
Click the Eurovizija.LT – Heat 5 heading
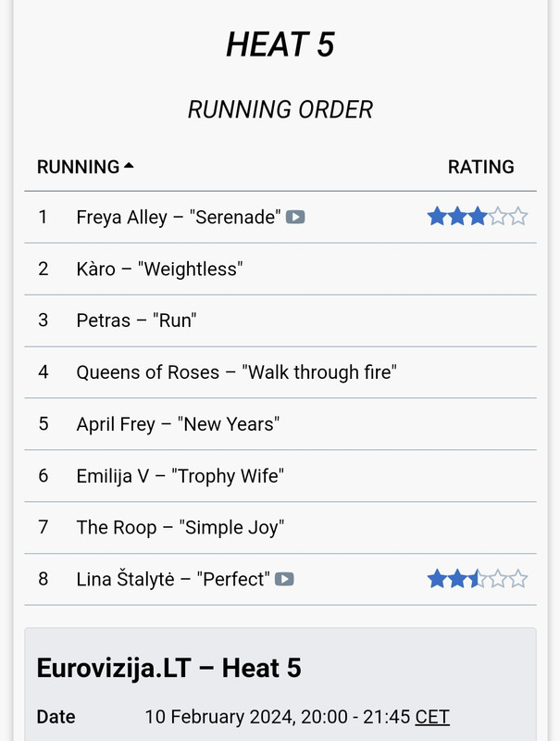(168, 668)
